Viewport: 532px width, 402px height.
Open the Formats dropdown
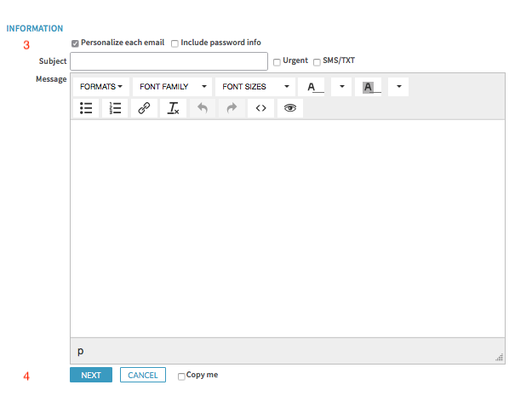(101, 87)
